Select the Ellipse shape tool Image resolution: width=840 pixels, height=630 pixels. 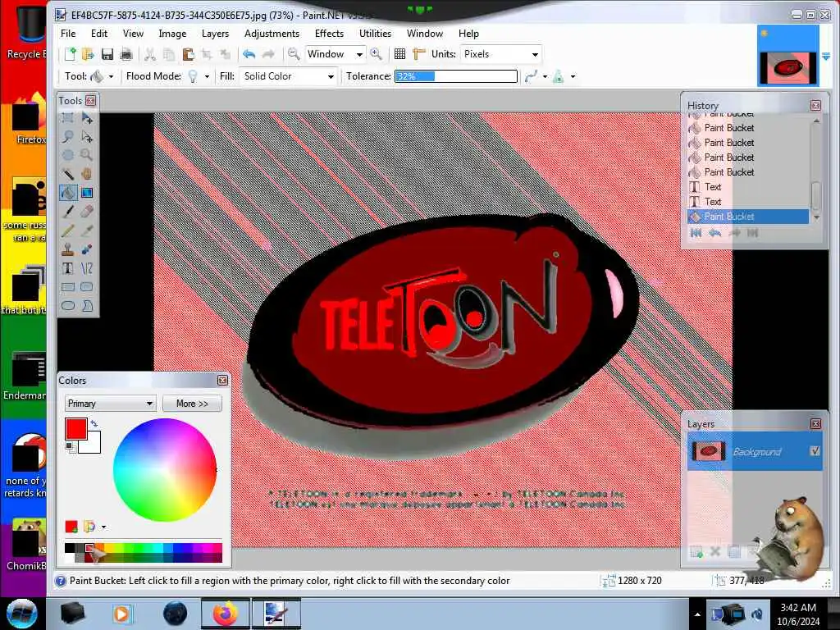pyautogui.click(x=68, y=306)
